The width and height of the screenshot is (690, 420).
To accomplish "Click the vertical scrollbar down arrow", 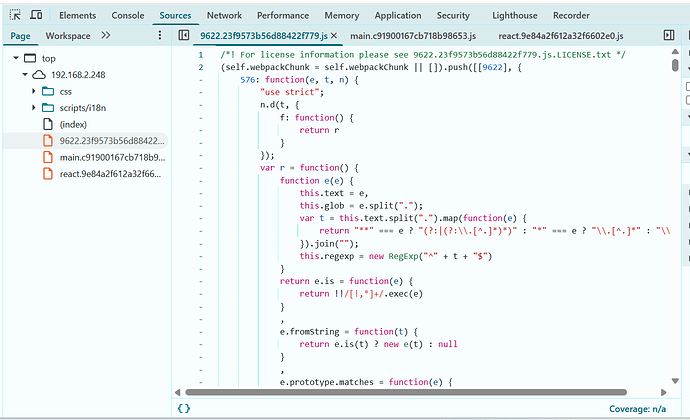I will click(x=675, y=381).
